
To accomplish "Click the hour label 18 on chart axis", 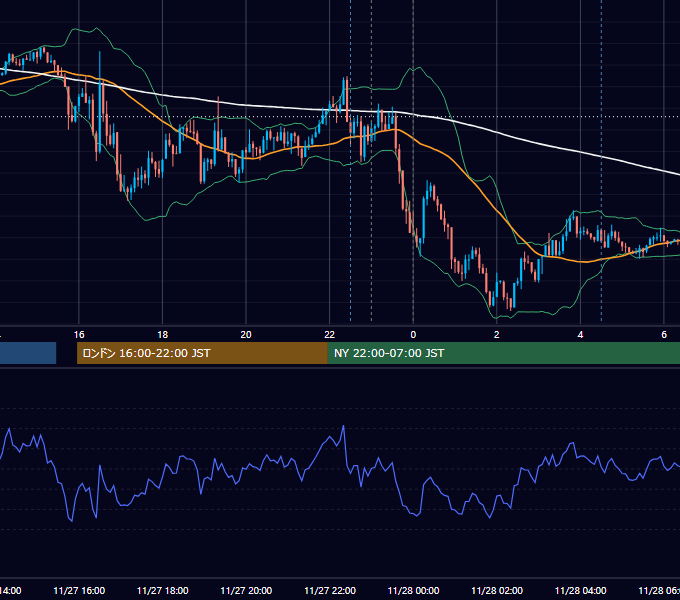I will (x=163, y=335).
